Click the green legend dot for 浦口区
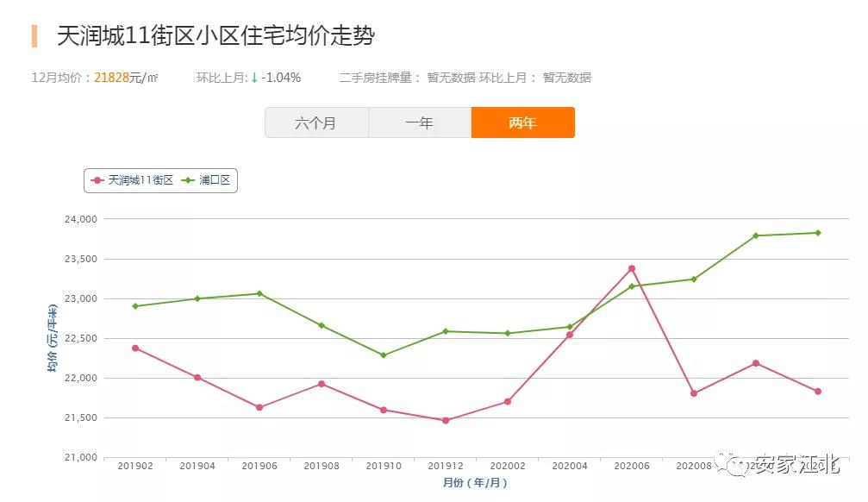Image resolution: width=868 pixels, height=502 pixels. pyautogui.click(x=188, y=179)
